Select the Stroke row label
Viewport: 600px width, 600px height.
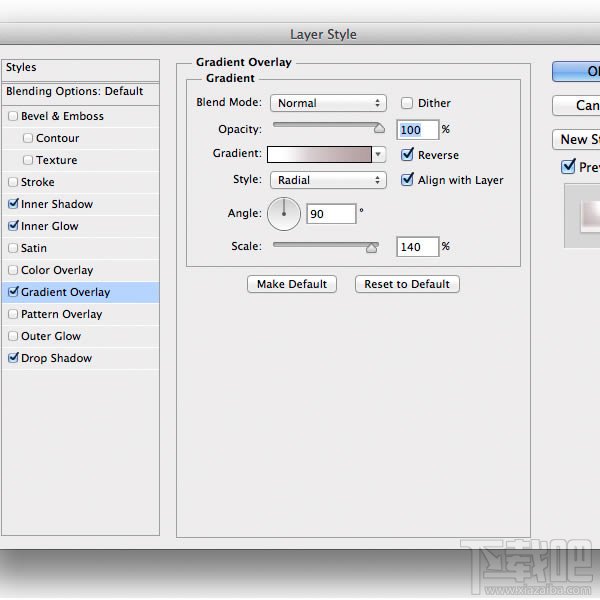pos(38,182)
